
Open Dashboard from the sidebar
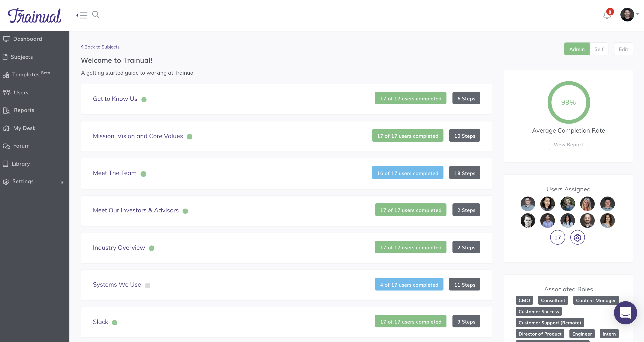click(27, 39)
